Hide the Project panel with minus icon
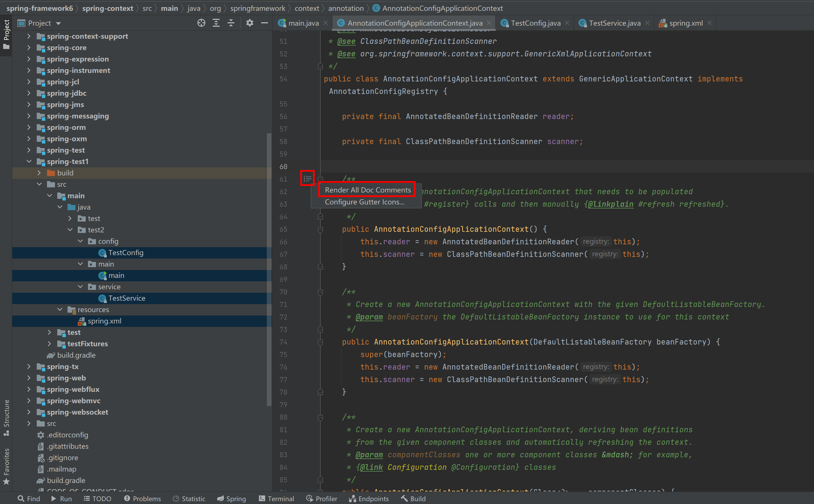This screenshot has width=814, height=504. [x=265, y=23]
